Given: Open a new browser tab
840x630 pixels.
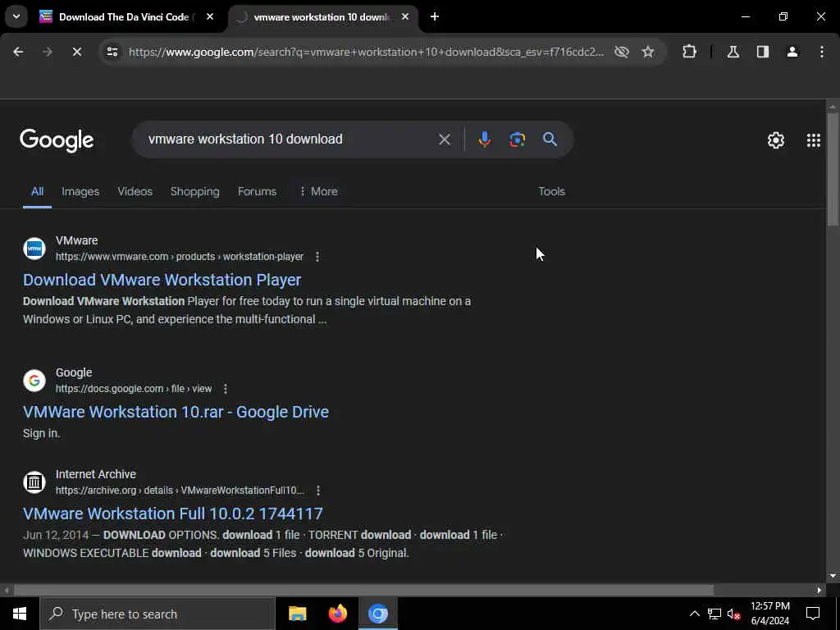Looking at the screenshot, I should (435, 16).
